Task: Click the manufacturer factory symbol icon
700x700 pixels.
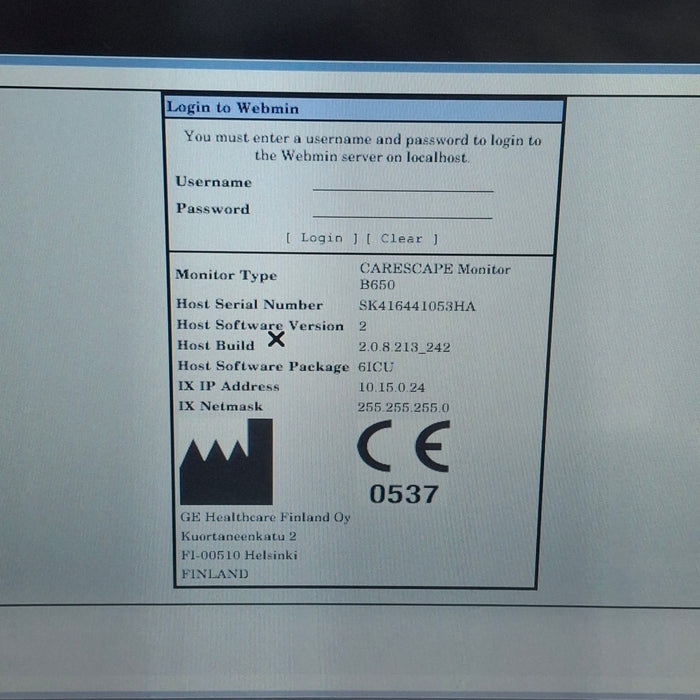Action: point(226,462)
